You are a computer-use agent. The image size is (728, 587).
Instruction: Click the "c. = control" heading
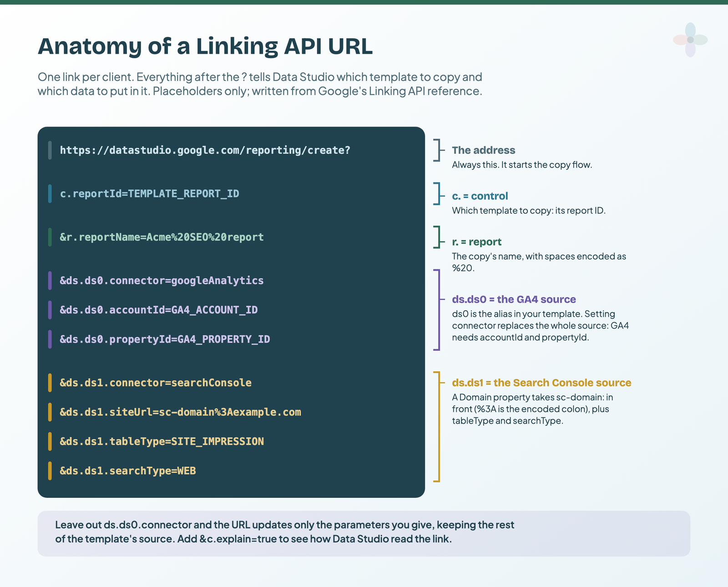click(x=480, y=196)
